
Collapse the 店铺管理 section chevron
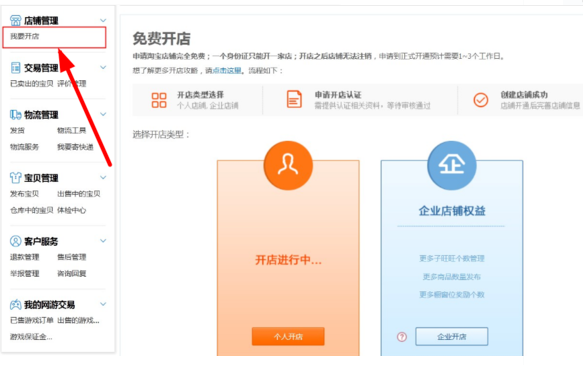pyautogui.click(x=103, y=20)
